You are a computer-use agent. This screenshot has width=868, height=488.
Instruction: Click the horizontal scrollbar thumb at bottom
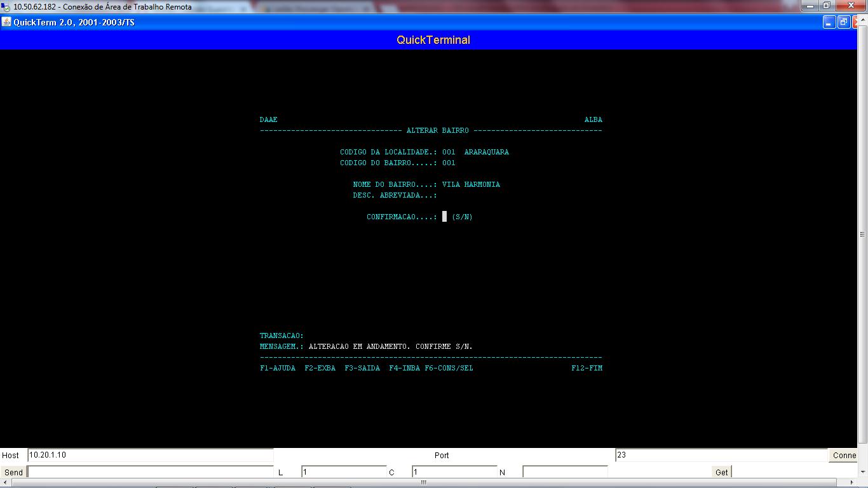[423, 482]
